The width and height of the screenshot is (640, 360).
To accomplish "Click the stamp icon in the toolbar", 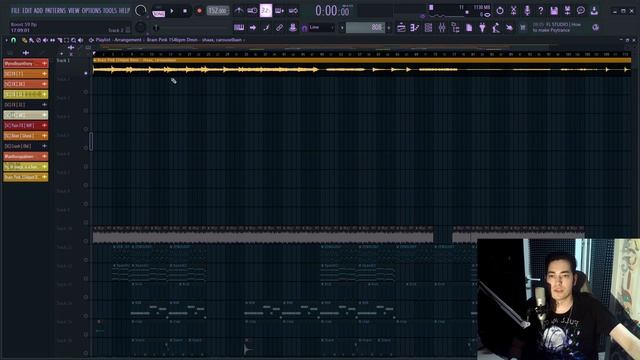I will tap(293, 27).
